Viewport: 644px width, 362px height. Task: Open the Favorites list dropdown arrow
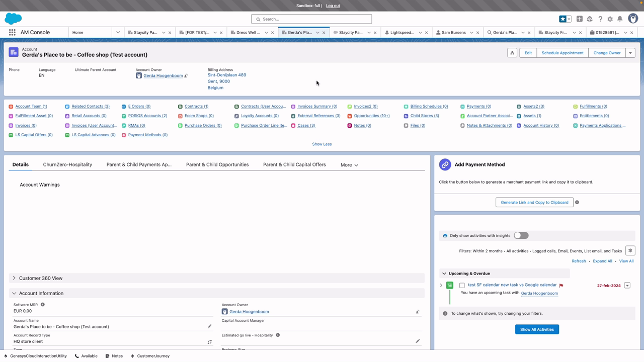(569, 19)
